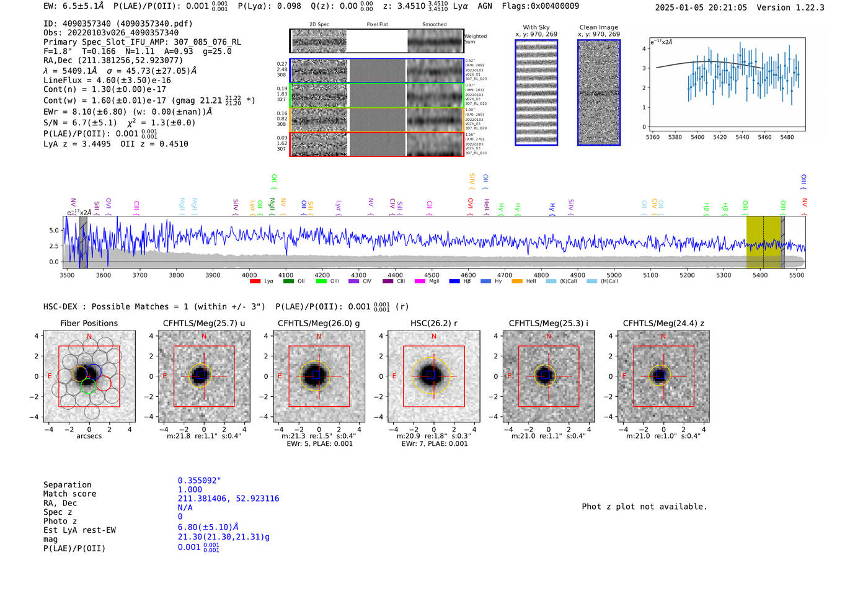Click the Lyα red legend swatch

click(x=255, y=282)
